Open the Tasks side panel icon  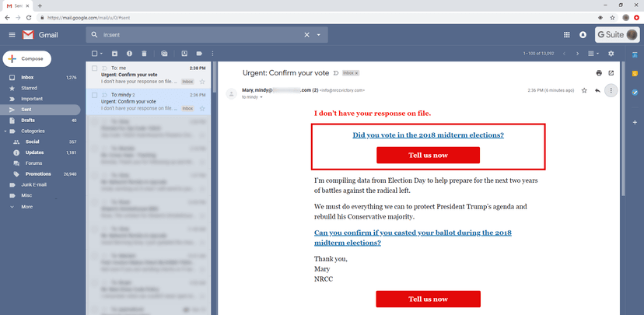(635, 93)
